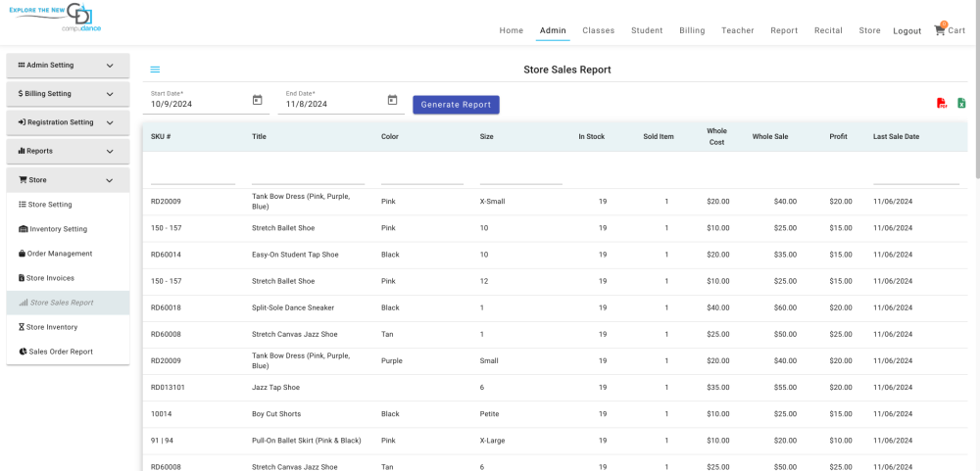This screenshot has height=471, width=980.
Task: Click the hamburger menu toggle icon
Action: [155, 70]
